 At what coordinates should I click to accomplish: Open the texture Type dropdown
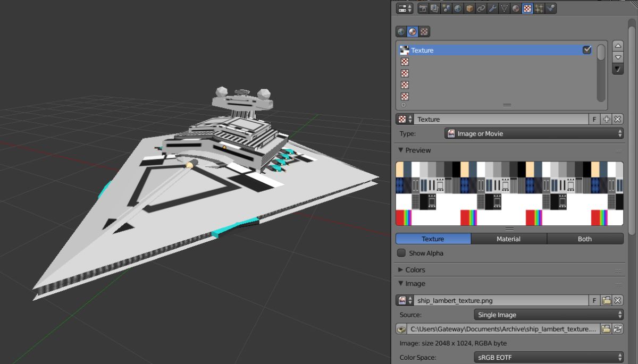534,134
